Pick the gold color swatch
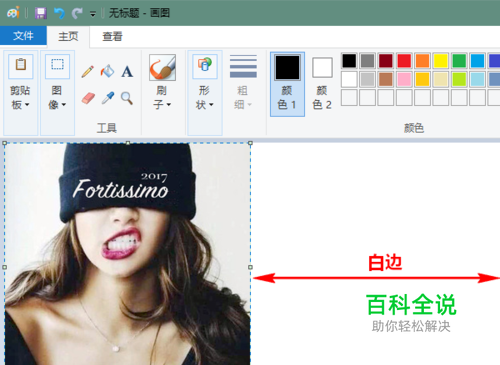This screenshot has width=500, height=365. (422, 79)
